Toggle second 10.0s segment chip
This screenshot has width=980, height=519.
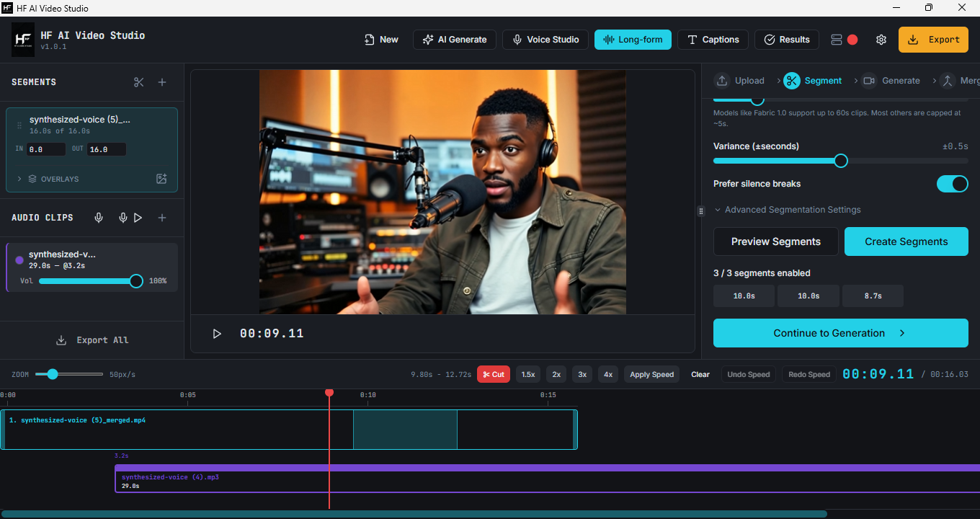808,296
